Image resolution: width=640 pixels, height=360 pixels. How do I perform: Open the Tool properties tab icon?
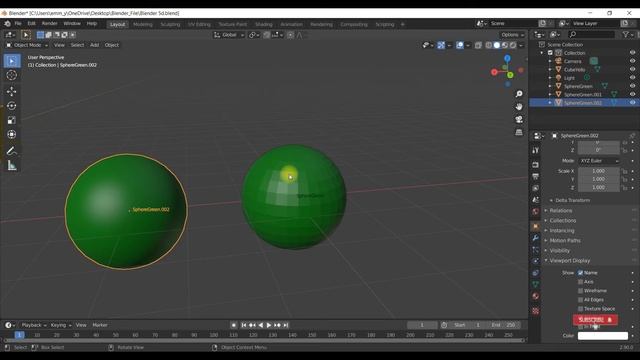536,150
